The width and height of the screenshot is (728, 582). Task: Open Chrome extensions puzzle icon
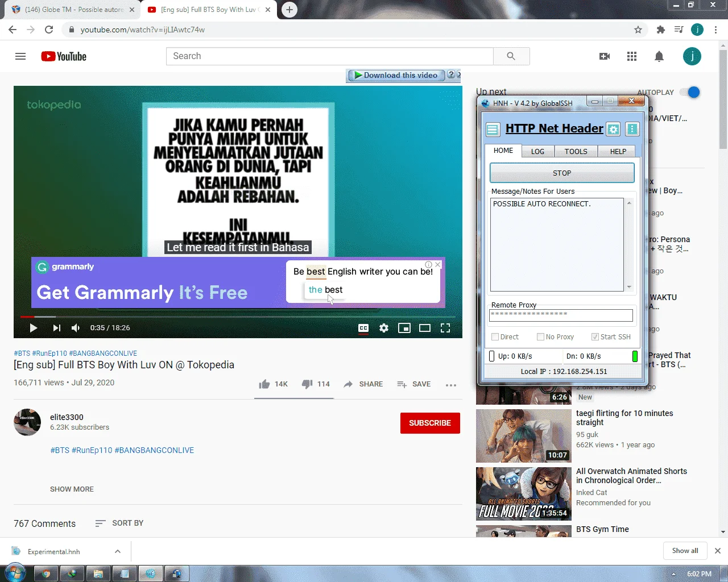tap(660, 30)
